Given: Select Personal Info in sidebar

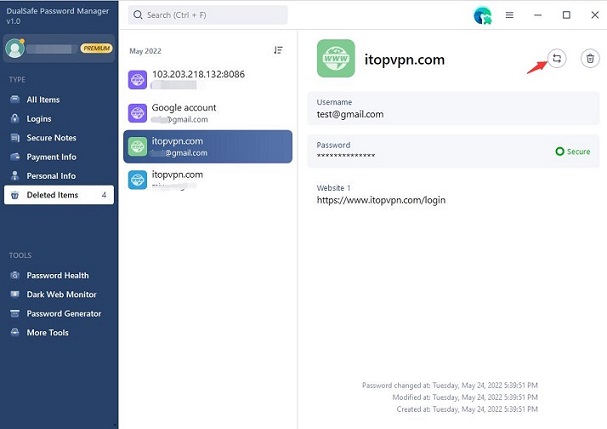Looking at the screenshot, I should click(51, 176).
